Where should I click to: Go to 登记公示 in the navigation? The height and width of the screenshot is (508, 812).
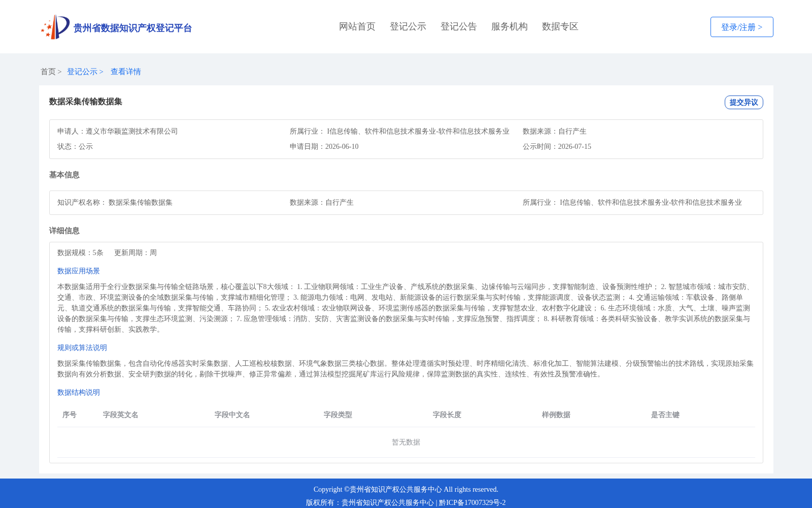[x=408, y=26]
